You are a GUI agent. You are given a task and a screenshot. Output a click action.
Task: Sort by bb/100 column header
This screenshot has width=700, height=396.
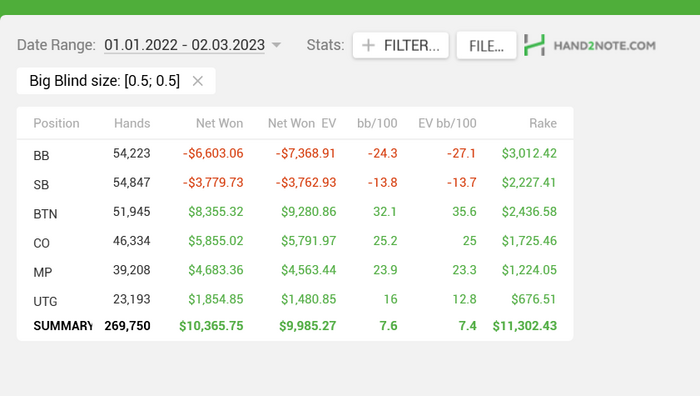377,123
